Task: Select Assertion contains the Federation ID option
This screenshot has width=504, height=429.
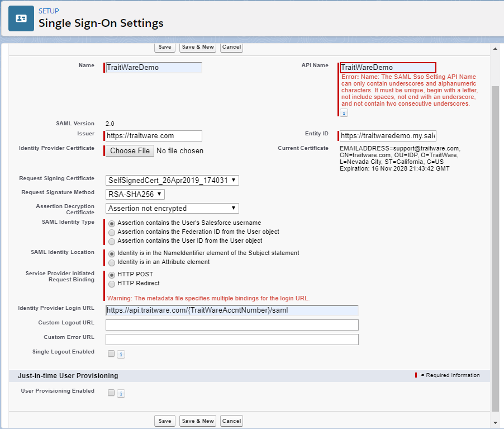Action: [x=112, y=232]
